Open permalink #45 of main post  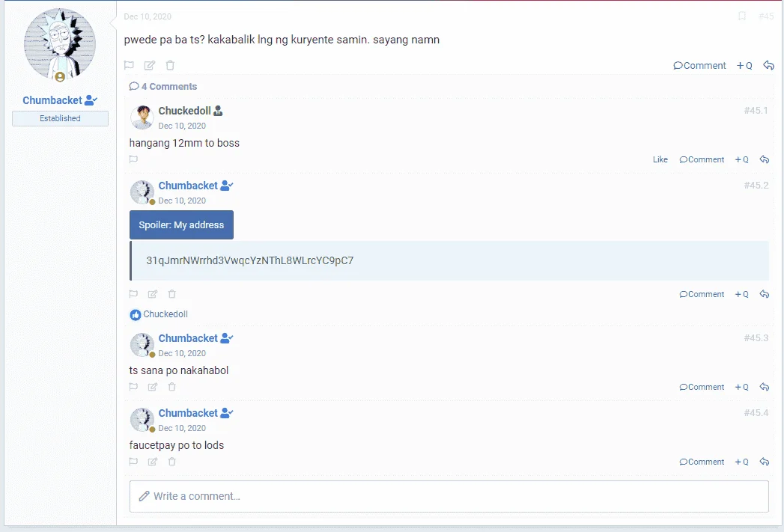point(766,16)
